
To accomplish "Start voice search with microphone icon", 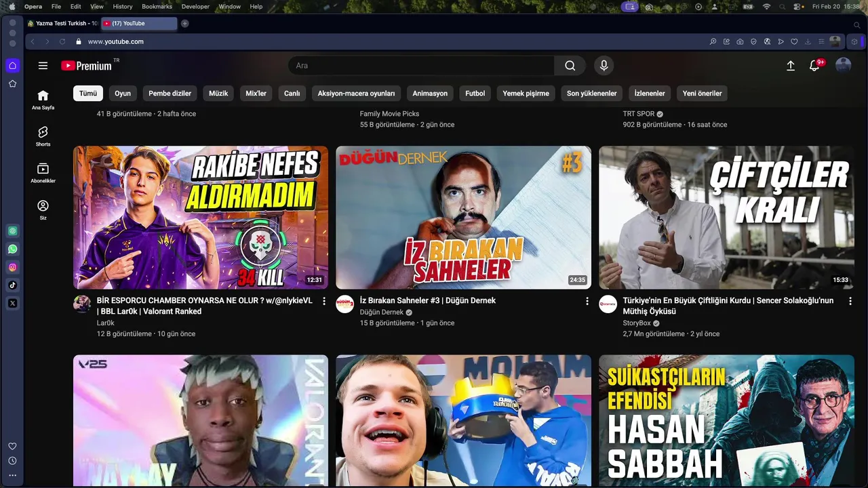I will click(604, 66).
